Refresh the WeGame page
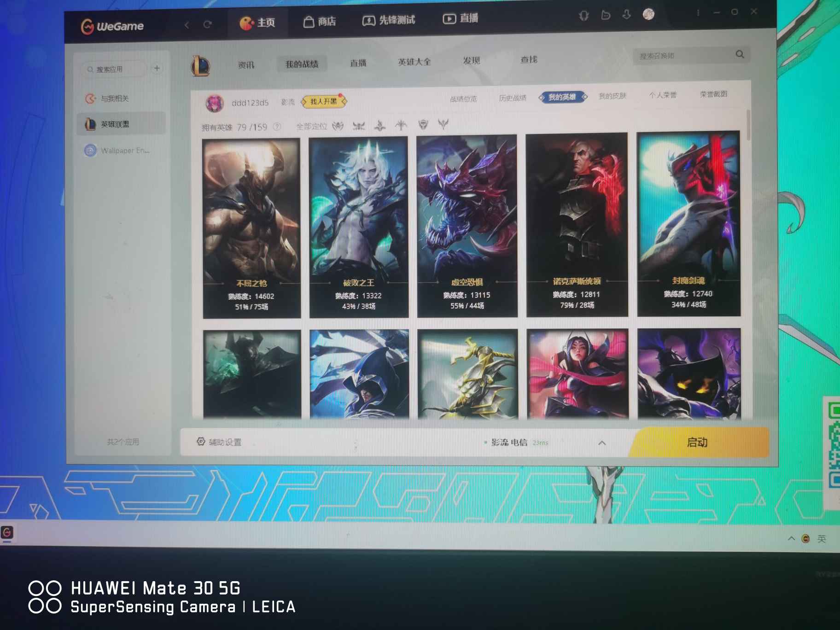The image size is (840, 630). (x=207, y=24)
